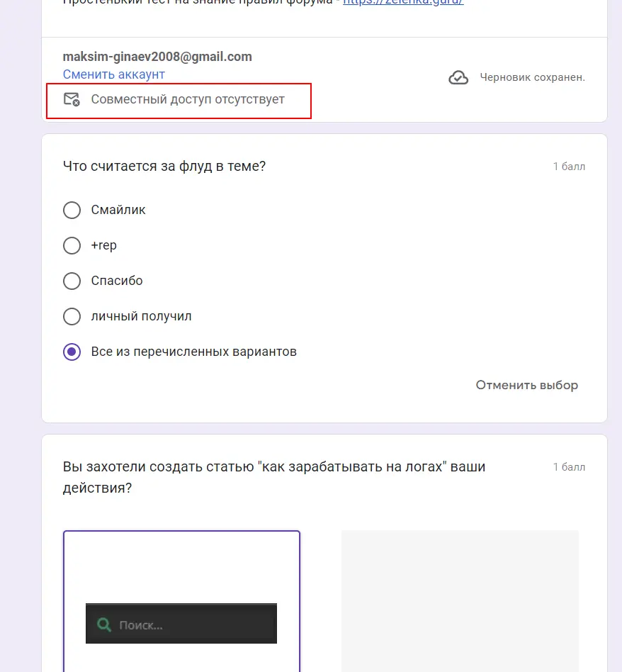Choose the личный получил option
Screen dimensions: 622x672
pyautogui.click(x=72, y=316)
